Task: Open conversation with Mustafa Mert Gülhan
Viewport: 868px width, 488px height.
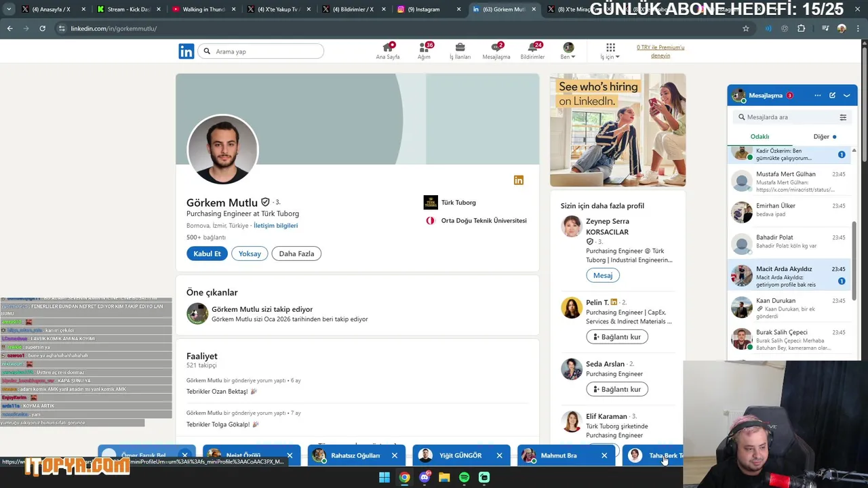Action: point(789,182)
